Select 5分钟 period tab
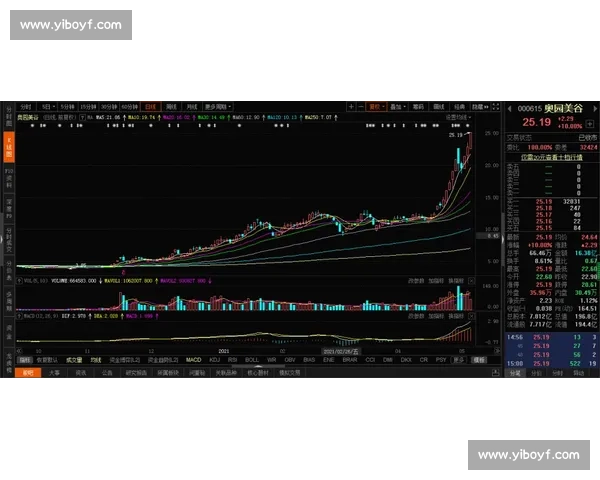The height and width of the screenshot is (480, 600). 67,107
